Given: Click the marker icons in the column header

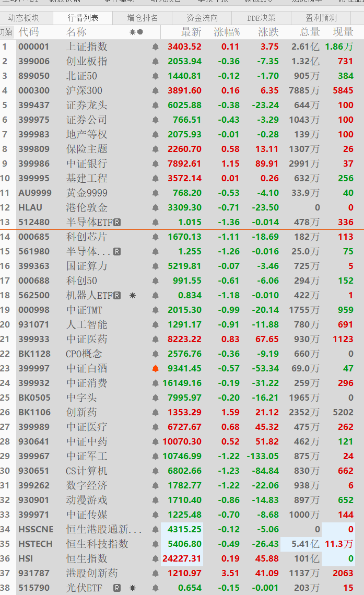Looking at the screenshot, I should 136,32.
